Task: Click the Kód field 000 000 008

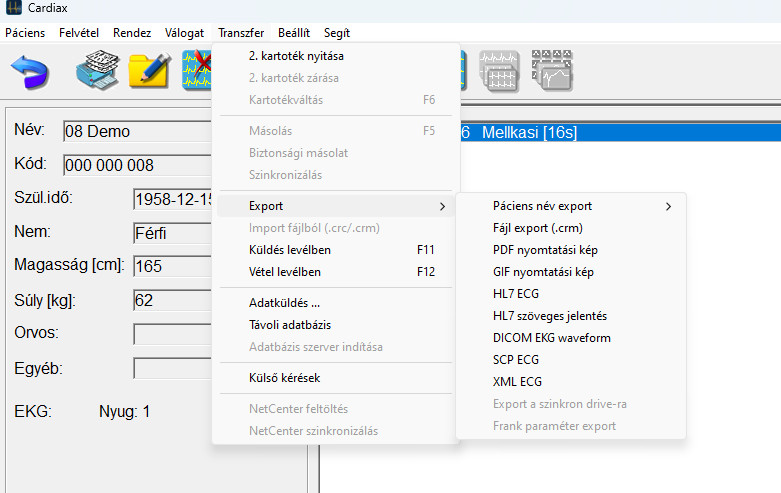Action: [x=137, y=165]
